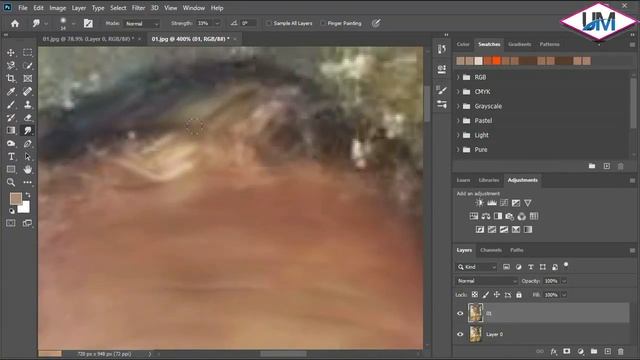Image resolution: width=640 pixels, height=360 pixels.
Task: Add Brightness/Contrast adjustment
Action: click(480, 203)
